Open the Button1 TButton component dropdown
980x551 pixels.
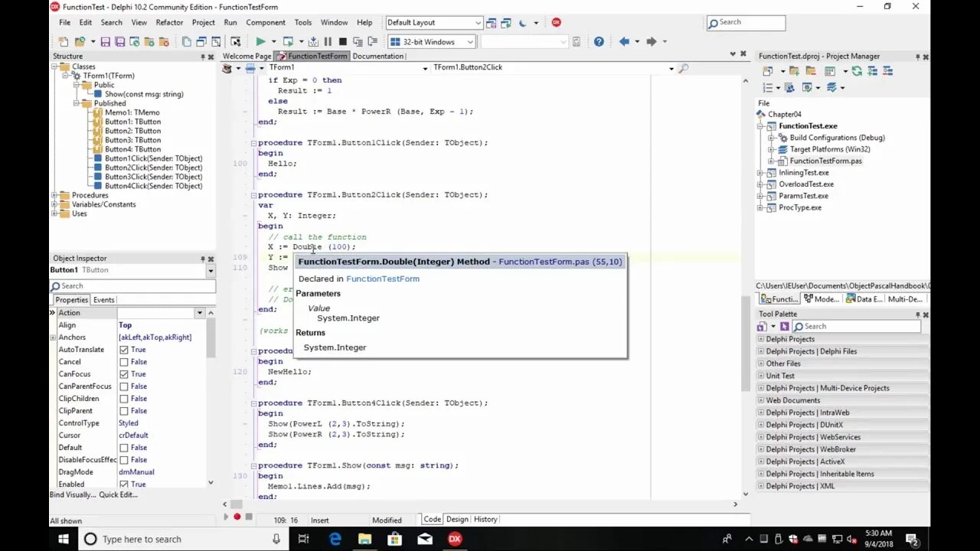point(211,270)
